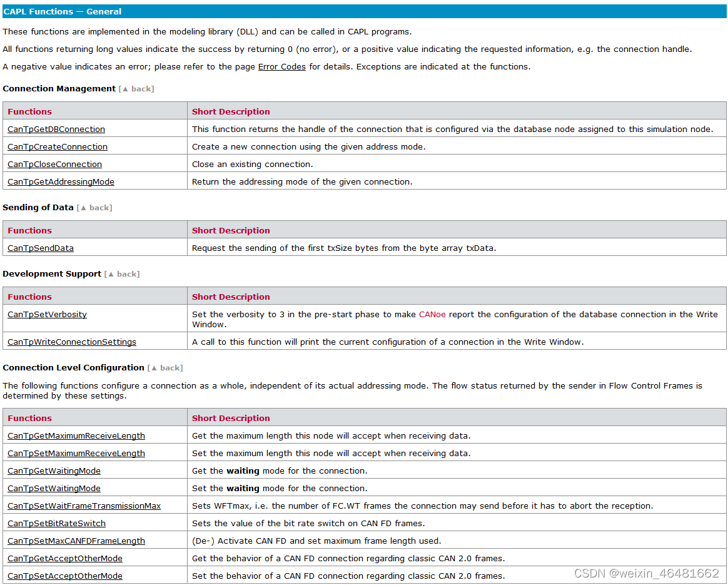The width and height of the screenshot is (728, 585).
Task: View CanTpWriteConnectionSettings details
Action: tap(71, 342)
